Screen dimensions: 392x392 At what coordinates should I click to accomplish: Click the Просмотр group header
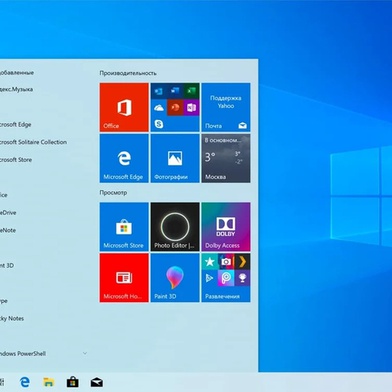tap(113, 192)
